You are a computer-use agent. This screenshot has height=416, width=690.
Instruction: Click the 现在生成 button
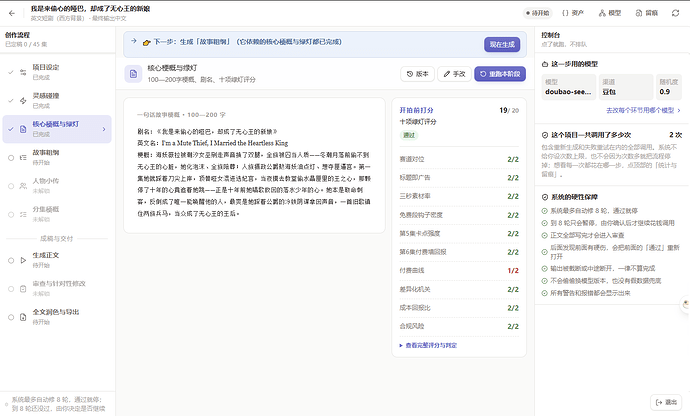[502, 44]
